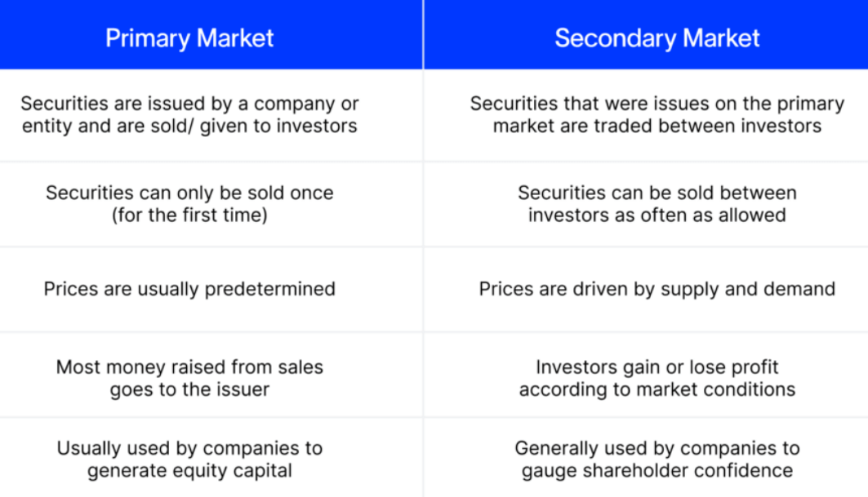868x497 pixels.
Task: Click 'Most money raised from sales' cell
Action: coord(211,375)
